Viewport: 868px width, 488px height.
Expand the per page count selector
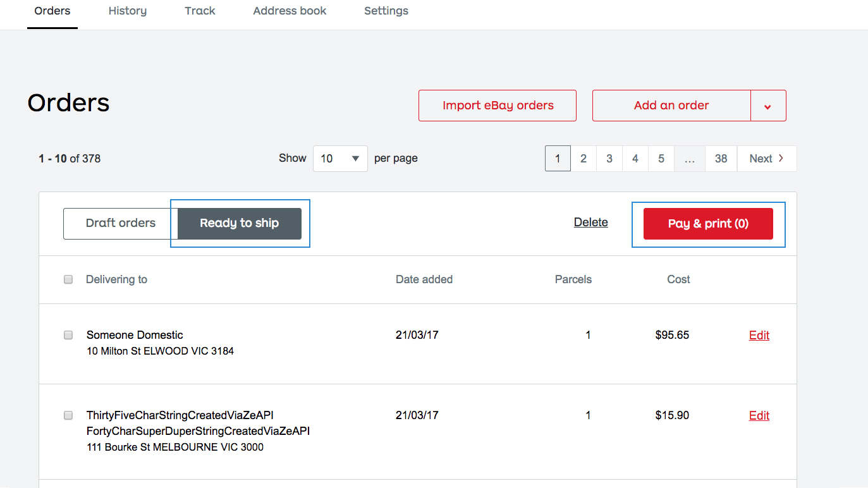coord(340,159)
